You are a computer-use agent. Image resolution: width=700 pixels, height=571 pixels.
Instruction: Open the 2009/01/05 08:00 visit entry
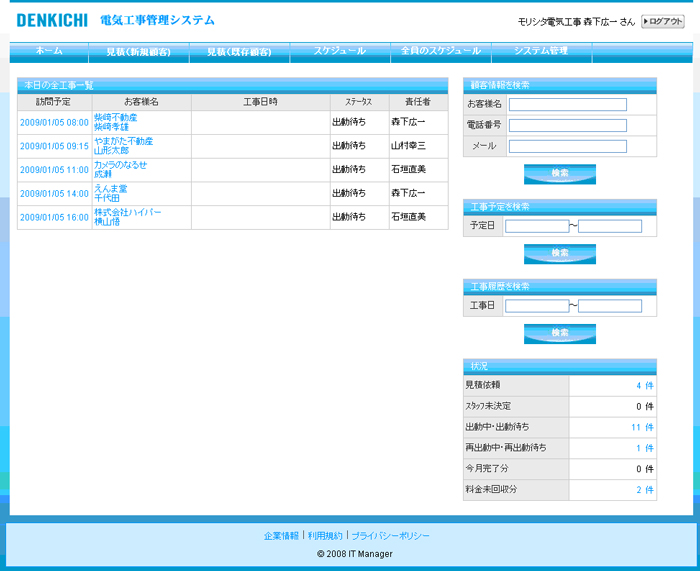click(54, 122)
